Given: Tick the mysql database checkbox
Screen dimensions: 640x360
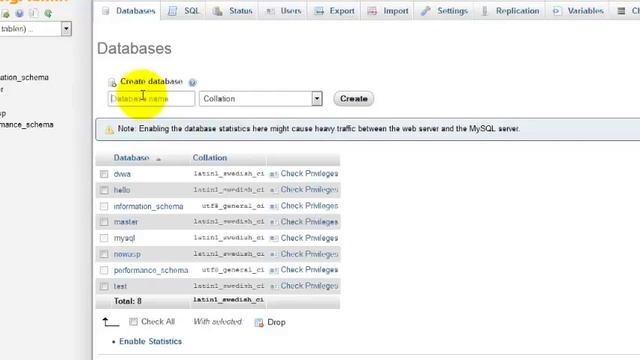Looking at the screenshot, I should pyautogui.click(x=104, y=238).
